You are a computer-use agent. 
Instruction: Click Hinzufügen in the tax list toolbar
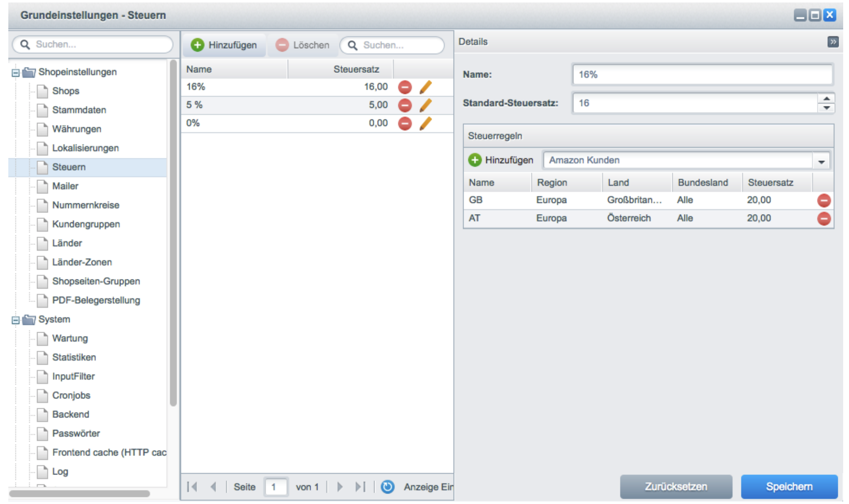224,45
